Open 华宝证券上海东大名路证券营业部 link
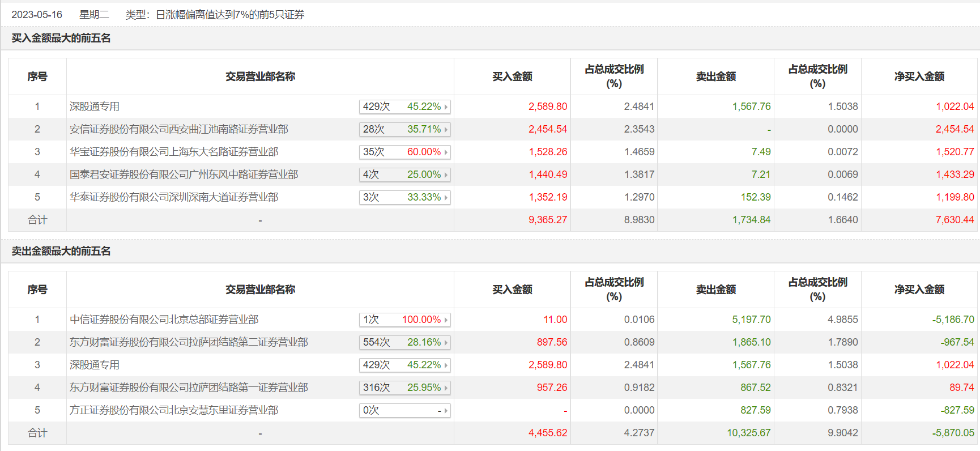Image resolution: width=980 pixels, height=451 pixels. point(174,152)
